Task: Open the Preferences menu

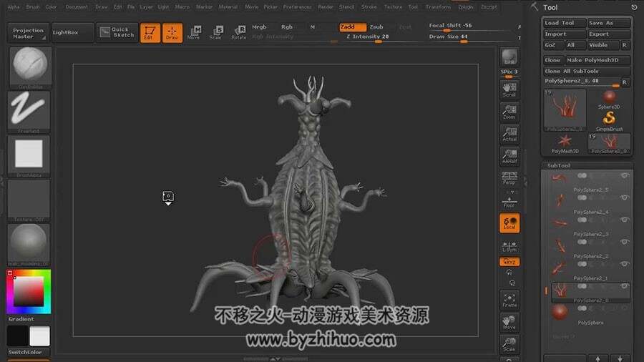Action: point(297,6)
